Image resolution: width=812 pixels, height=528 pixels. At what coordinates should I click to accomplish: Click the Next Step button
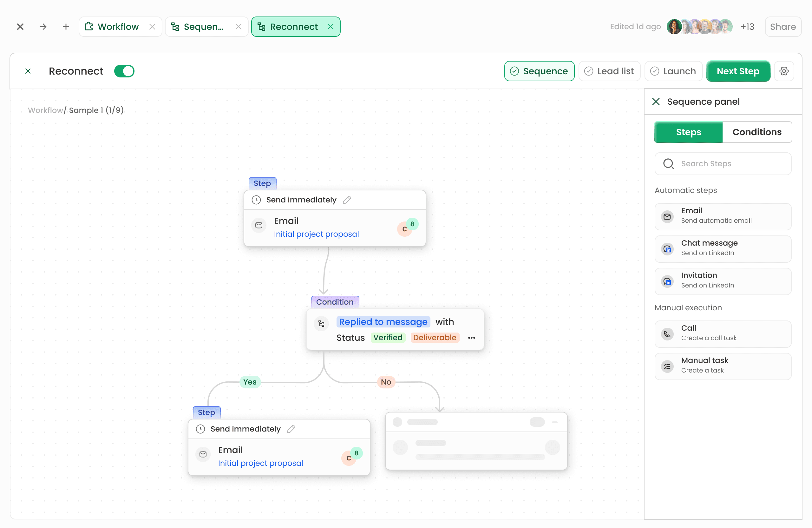tap(738, 71)
